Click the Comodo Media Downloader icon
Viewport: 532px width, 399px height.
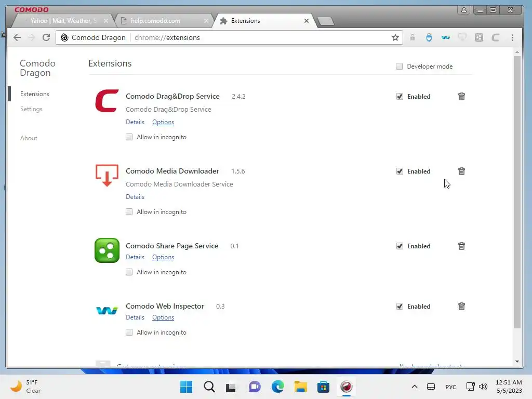tap(107, 176)
